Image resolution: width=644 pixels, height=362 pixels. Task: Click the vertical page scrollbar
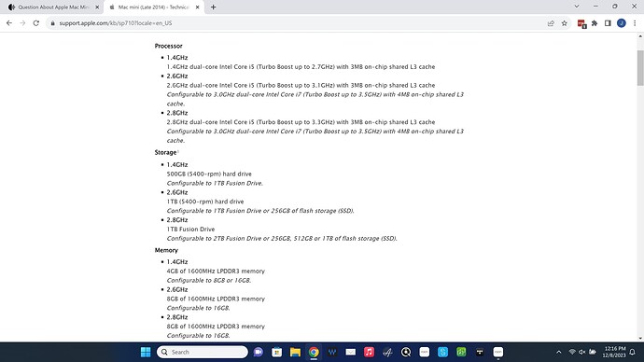click(x=640, y=68)
